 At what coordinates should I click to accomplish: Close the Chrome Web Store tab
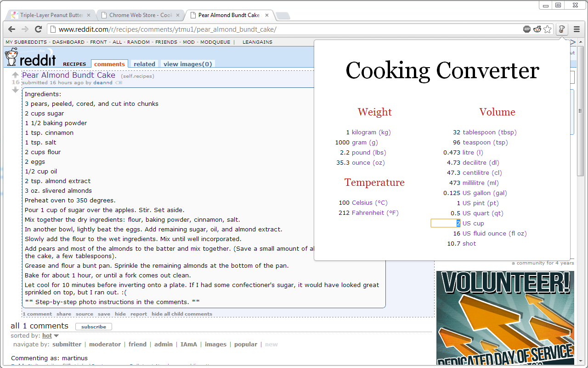[178, 15]
